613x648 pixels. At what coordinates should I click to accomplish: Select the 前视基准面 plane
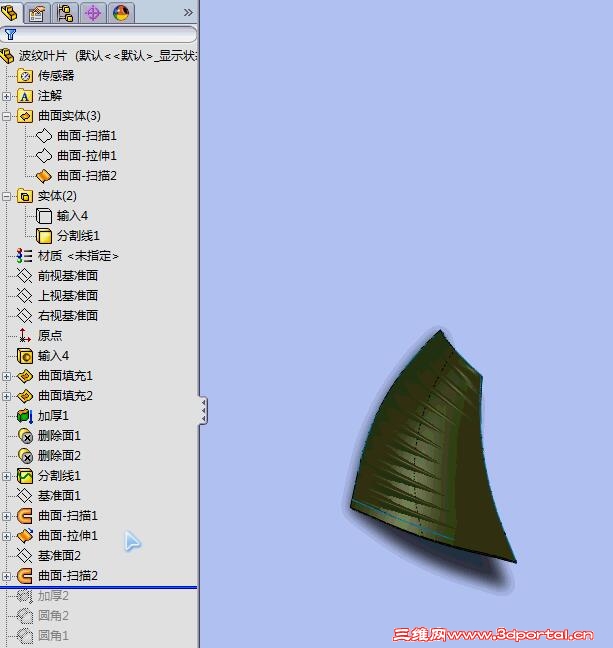57,276
